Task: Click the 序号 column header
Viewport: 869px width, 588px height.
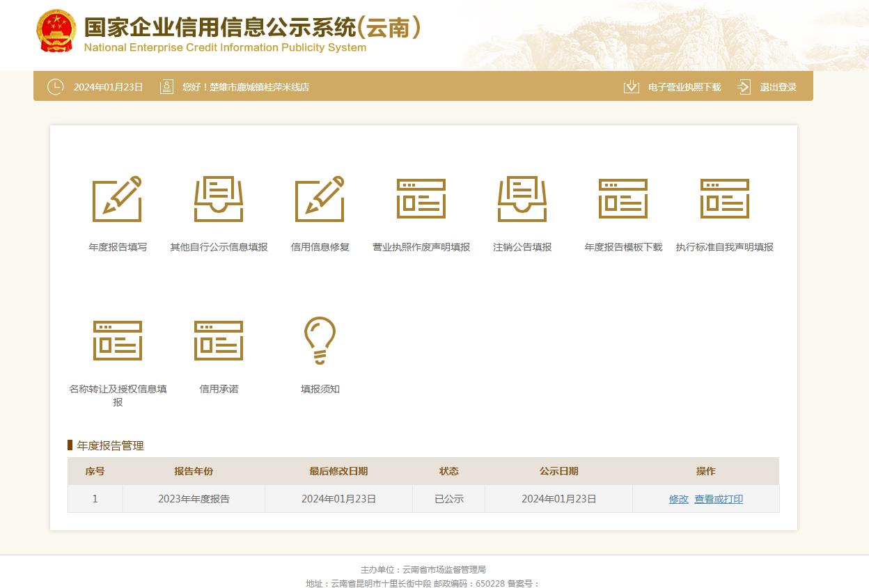Action: [95, 471]
